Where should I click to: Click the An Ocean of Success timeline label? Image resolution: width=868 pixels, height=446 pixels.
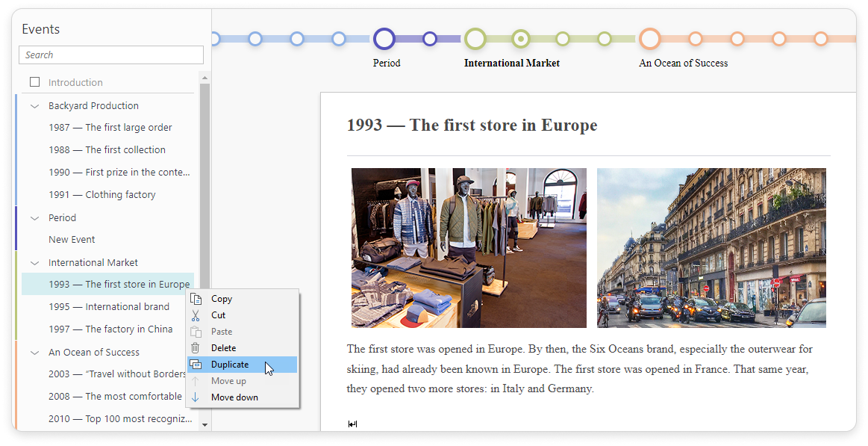pos(683,64)
